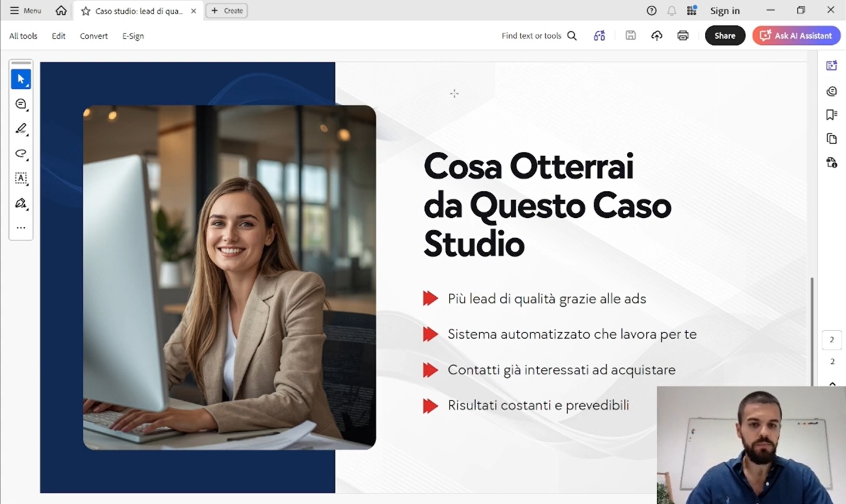The height and width of the screenshot is (504, 846).
Task: Click Sign in
Action: click(x=725, y=11)
